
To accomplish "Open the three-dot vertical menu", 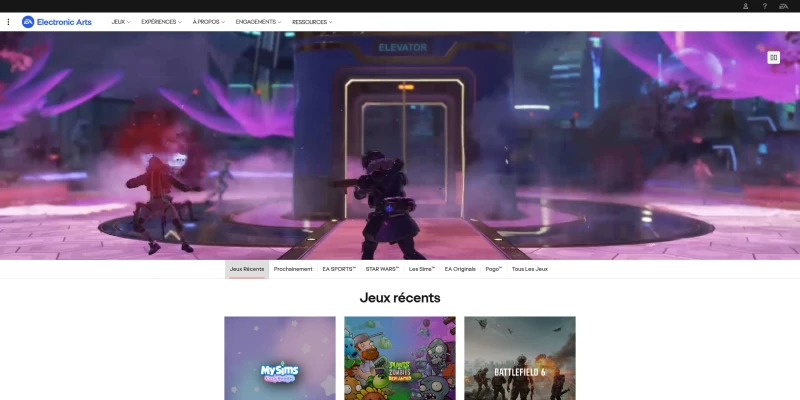I will pos(8,22).
